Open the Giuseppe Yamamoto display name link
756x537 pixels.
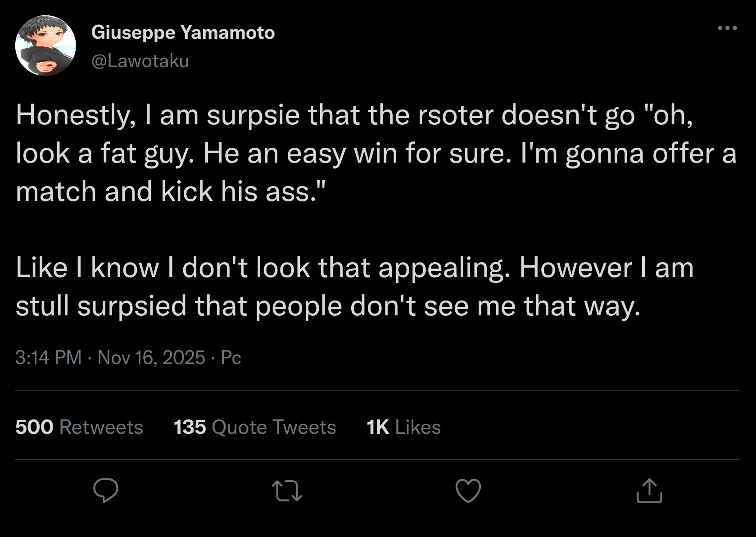tap(183, 32)
